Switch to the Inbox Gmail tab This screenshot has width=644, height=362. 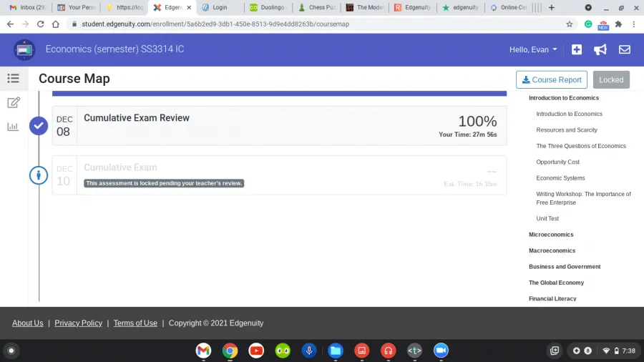29,7
